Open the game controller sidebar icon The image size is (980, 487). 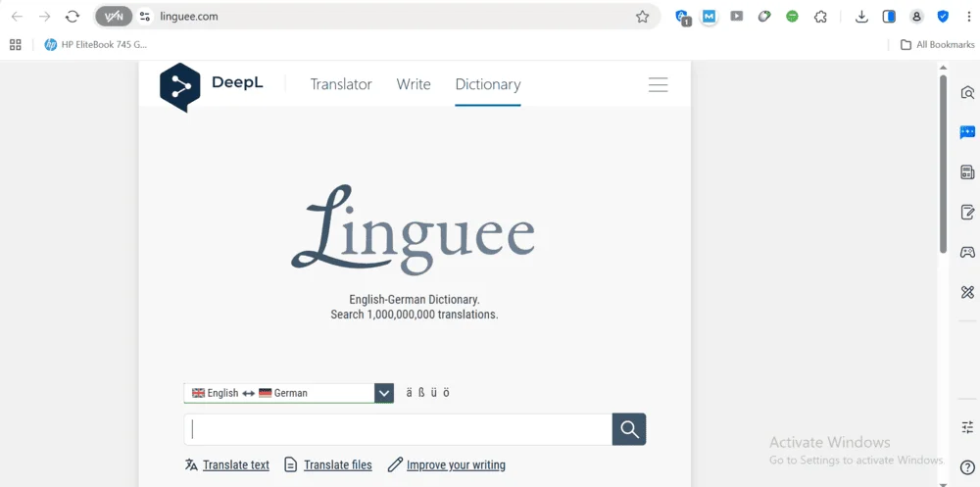pos(967,252)
